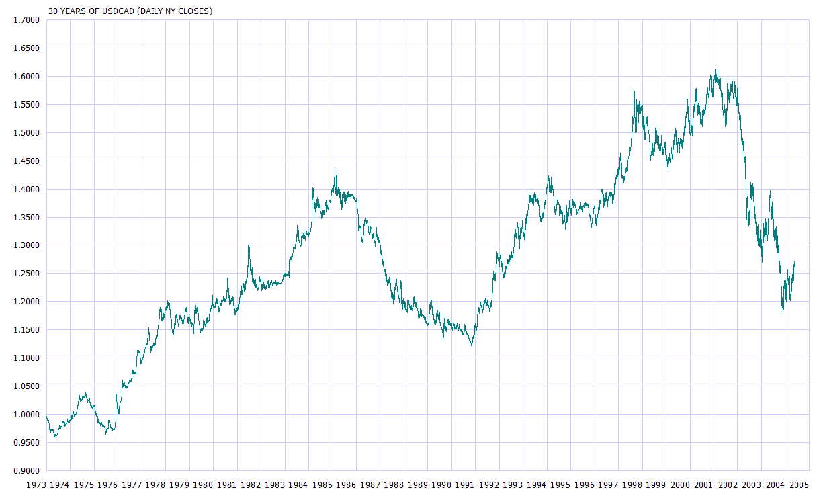821x504 pixels.
Task: Click the 1997 x-axis year label
Action: (x=609, y=485)
